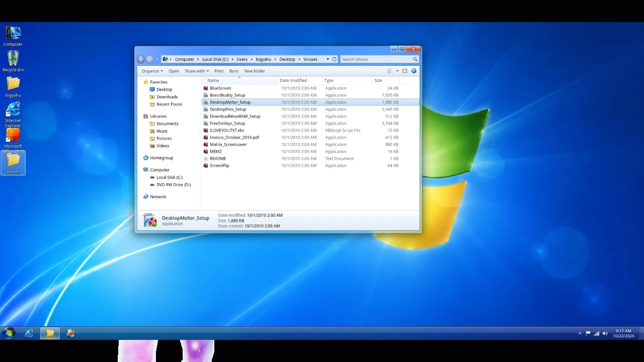Launch Internet Explorer from the taskbar
The image size is (644, 362).
pos(29,333)
